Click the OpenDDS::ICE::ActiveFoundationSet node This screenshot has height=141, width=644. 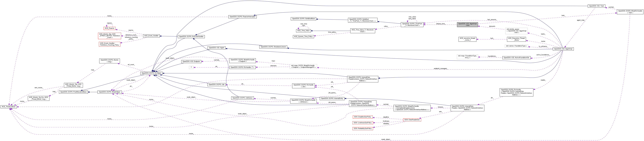[516, 58]
